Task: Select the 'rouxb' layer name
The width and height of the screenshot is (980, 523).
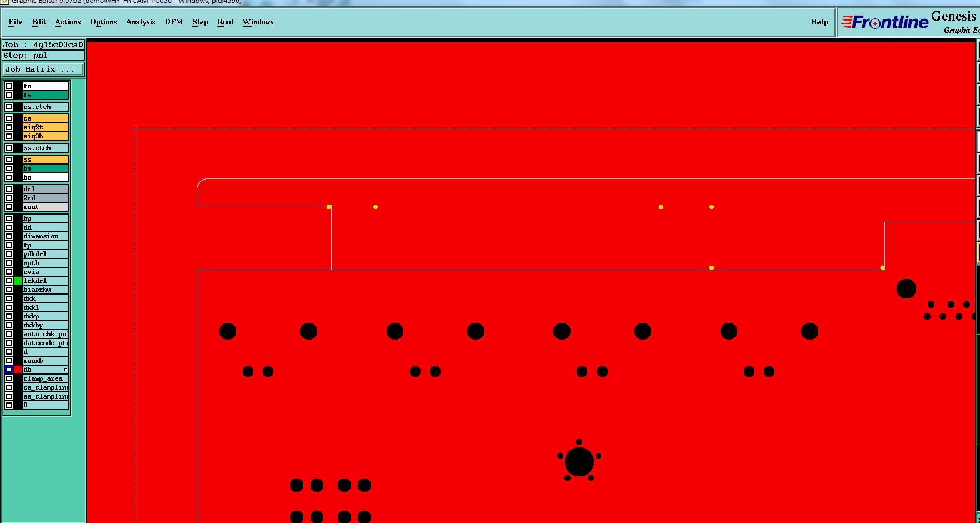Action: click(45, 361)
